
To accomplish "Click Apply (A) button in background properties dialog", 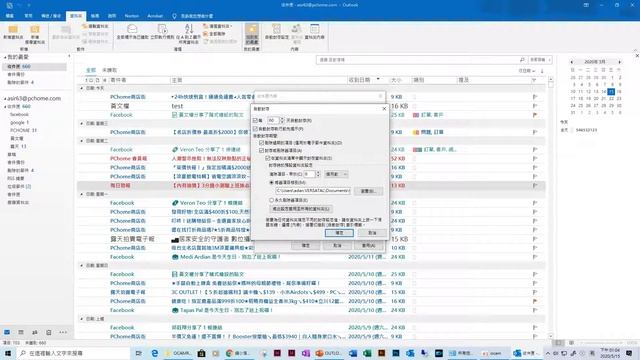I will click(x=368, y=245).
